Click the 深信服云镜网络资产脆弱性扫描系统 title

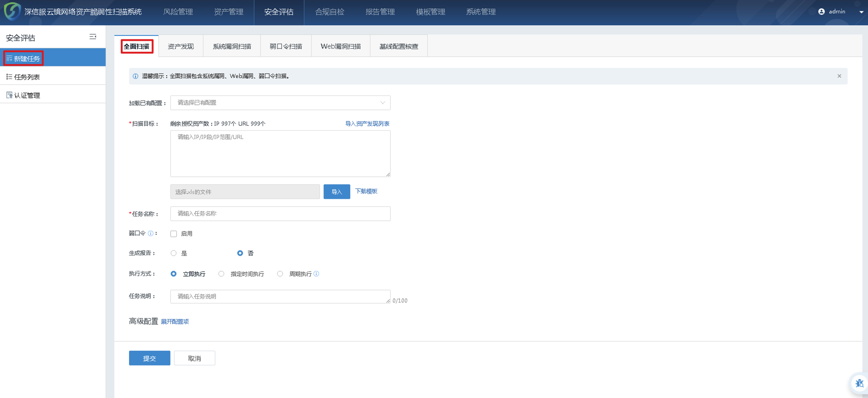[x=83, y=12]
